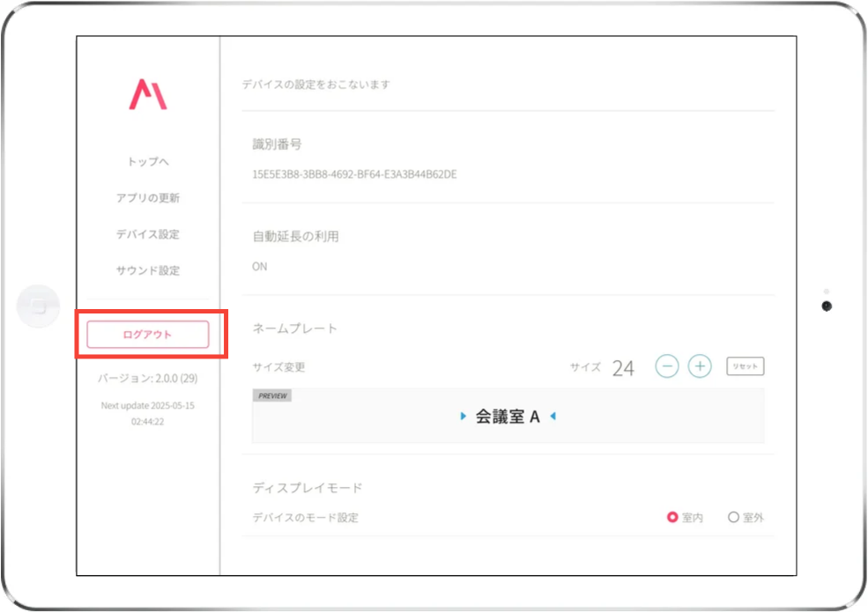Click the 自動延長の利用 heading

(295, 236)
